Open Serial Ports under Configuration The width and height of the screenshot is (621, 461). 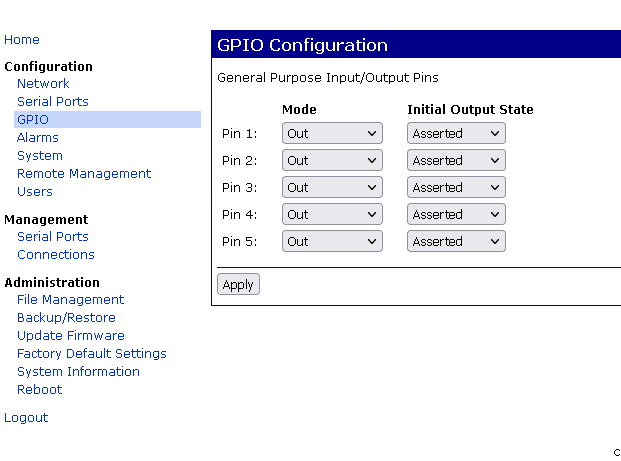click(52, 102)
